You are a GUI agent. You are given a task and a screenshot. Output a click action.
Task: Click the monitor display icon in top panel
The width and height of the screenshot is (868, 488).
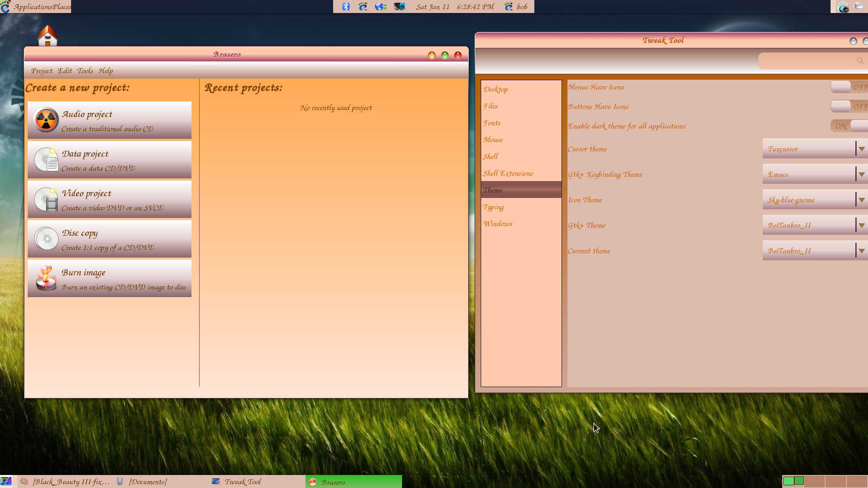point(399,7)
